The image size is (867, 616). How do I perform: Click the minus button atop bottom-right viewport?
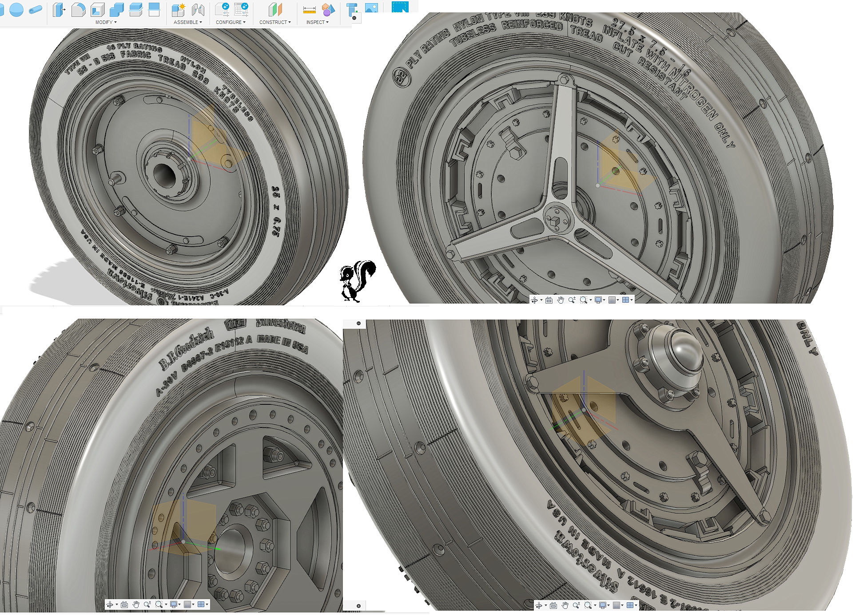[x=358, y=323]
